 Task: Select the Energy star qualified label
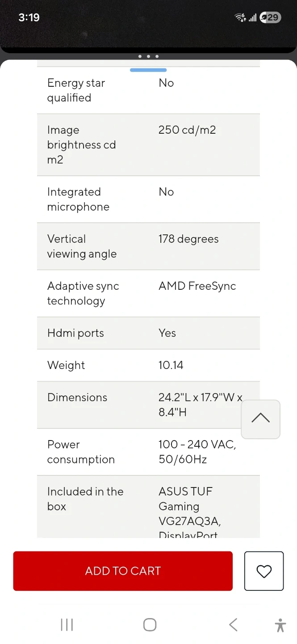(x=76, y=90)
